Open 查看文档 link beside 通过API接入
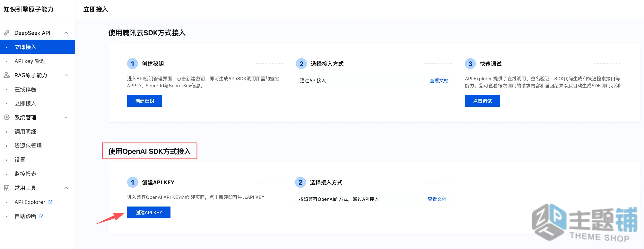The height and width of the screenshot is (249, 644). coord(439,81)
